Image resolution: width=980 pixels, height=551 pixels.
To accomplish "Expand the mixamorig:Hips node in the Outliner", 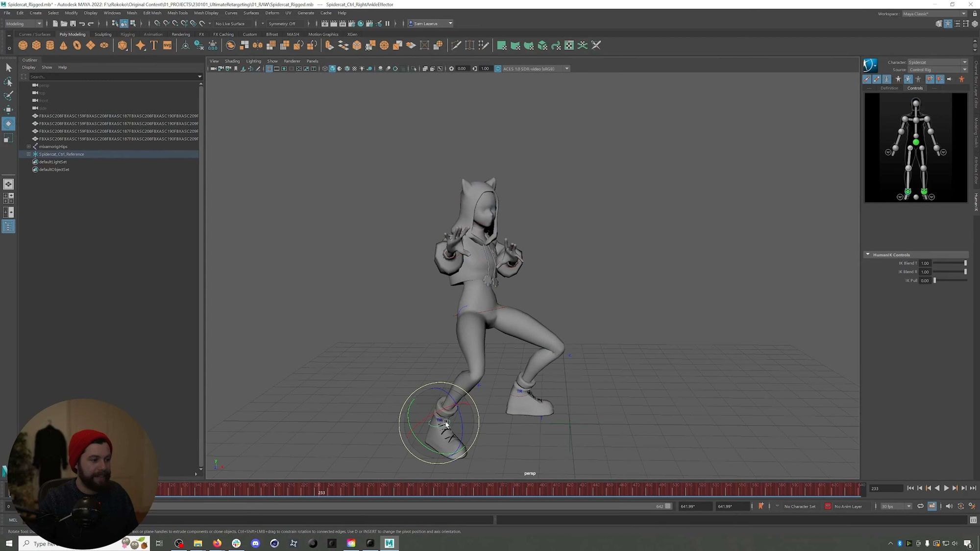I will click(x=28, y=146).
